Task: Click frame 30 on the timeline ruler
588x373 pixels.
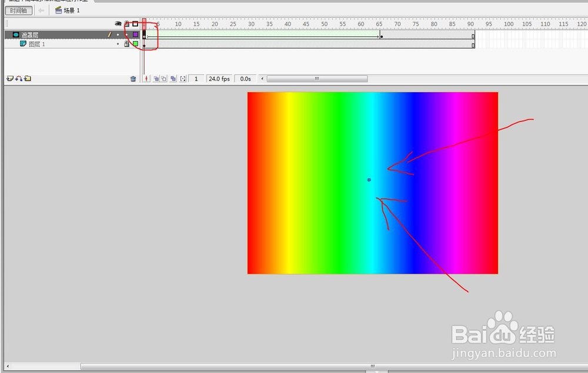Action: [251, 24]
